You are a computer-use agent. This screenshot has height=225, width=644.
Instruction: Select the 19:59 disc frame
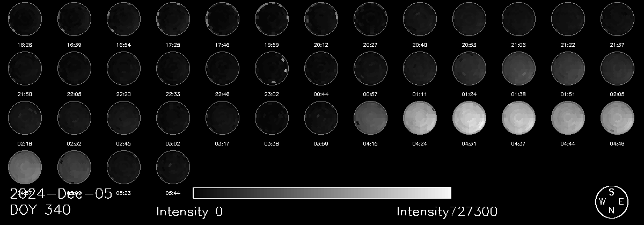coord(272,19)
